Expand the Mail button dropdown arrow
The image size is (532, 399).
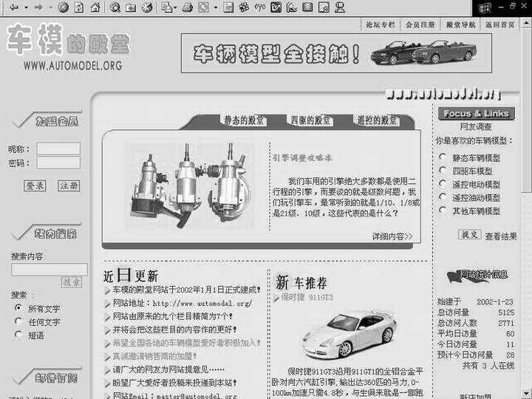pos(175,7)
